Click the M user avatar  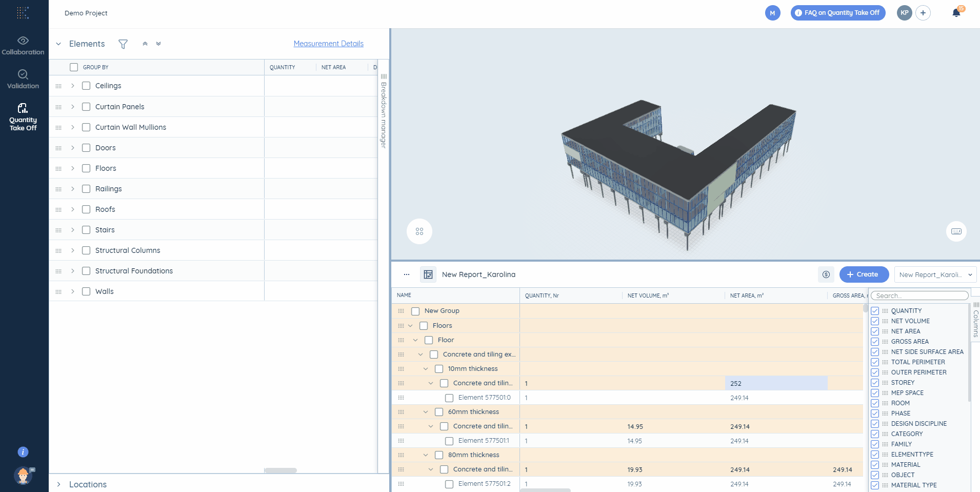click(x=772, y=13)
